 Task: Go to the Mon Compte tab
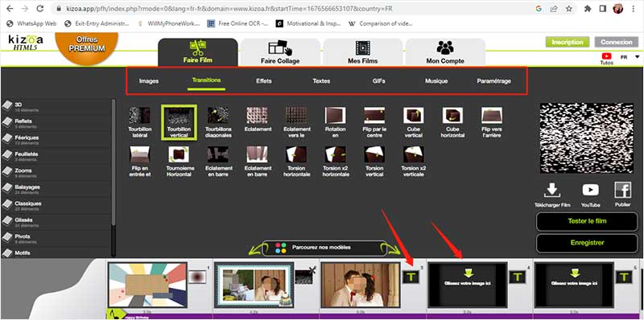[x=445, y=51]
